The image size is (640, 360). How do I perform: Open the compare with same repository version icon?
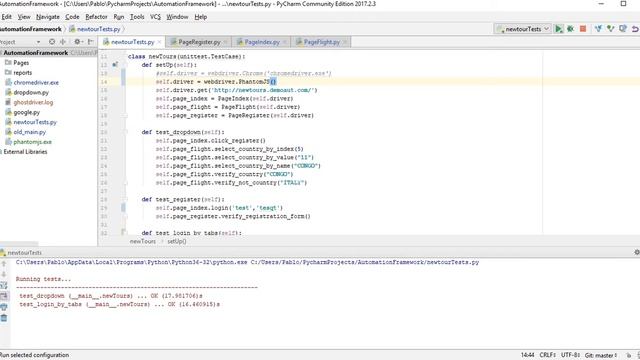click(623, 29)
